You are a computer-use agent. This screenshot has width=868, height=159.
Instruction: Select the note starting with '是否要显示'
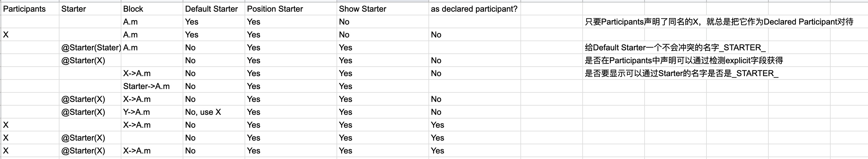[x=681, y=73]
